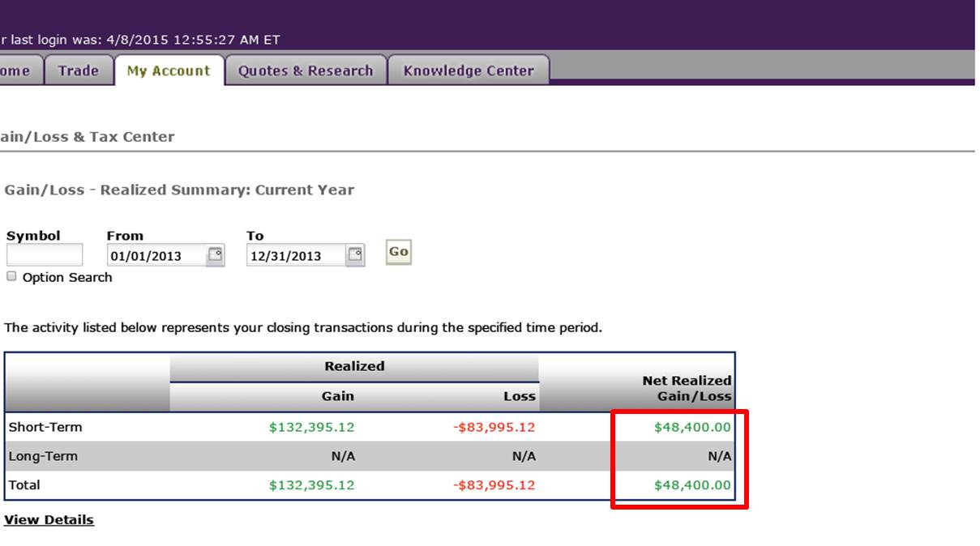Viewport: 980px width, 546px height.
Task: Enable the Option Search checkbox
Action: coord(11,276)
